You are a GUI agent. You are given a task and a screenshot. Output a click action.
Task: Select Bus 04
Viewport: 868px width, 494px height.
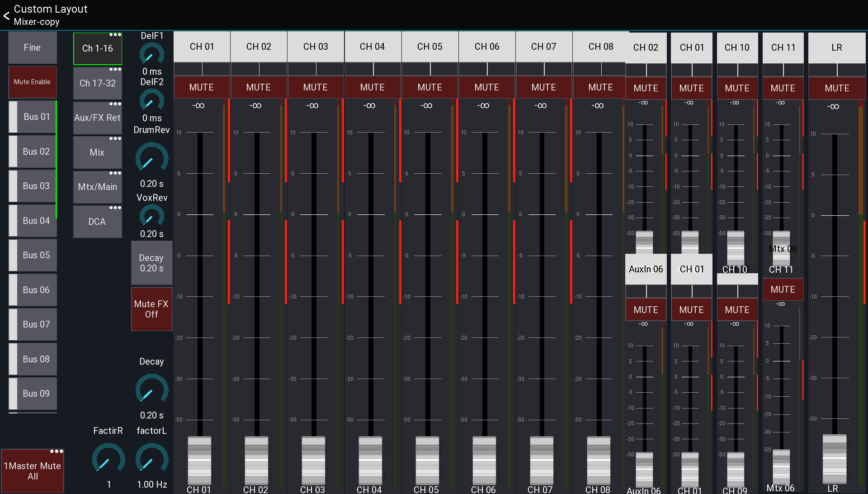(x=33, y=221)
